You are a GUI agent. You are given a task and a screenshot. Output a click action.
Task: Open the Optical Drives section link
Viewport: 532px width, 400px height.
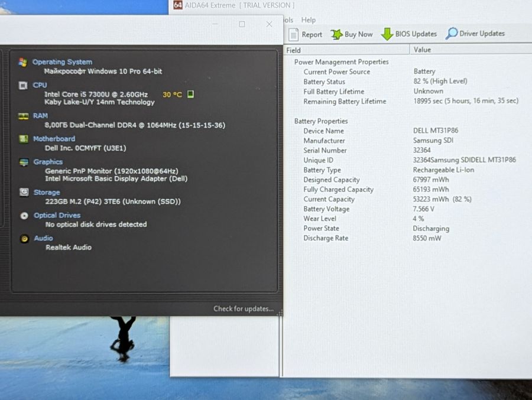pos(57,216)
